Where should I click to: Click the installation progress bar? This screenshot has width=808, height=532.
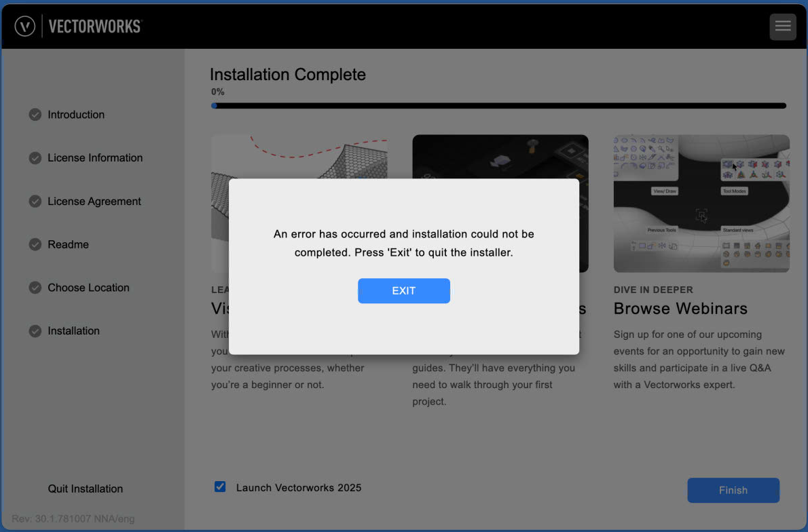coord(498,106)
